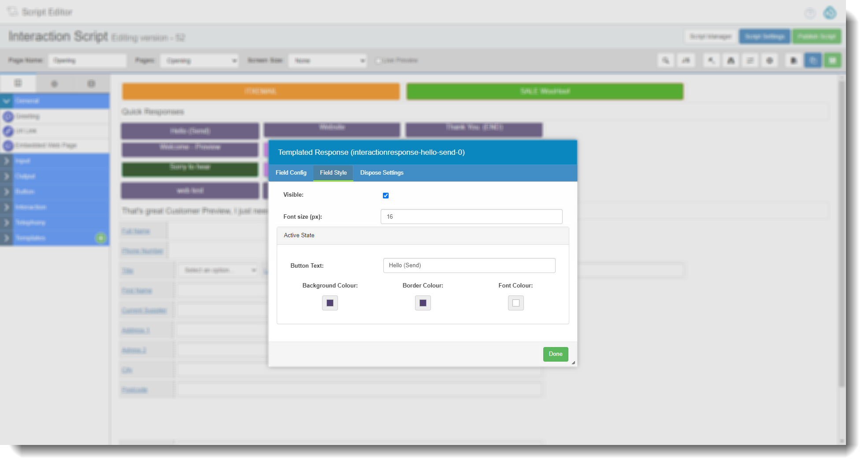Click the dark green Sorry to hear button
Image resolution: width=868 pixels, height=467 pixels.
(x=190, y=169)
